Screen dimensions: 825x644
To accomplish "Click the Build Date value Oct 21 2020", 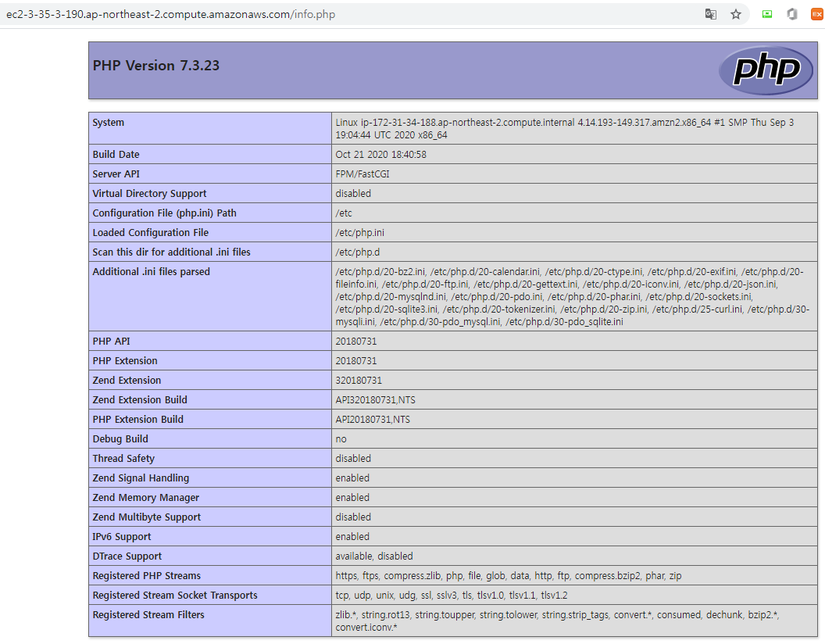I will click(x=381, y=154).
